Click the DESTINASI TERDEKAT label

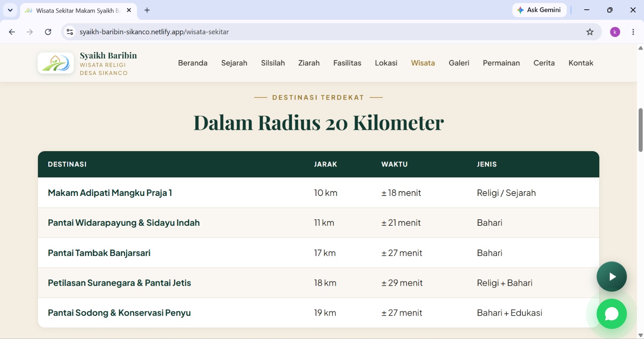pyautogui.click(x=318, y=97)
